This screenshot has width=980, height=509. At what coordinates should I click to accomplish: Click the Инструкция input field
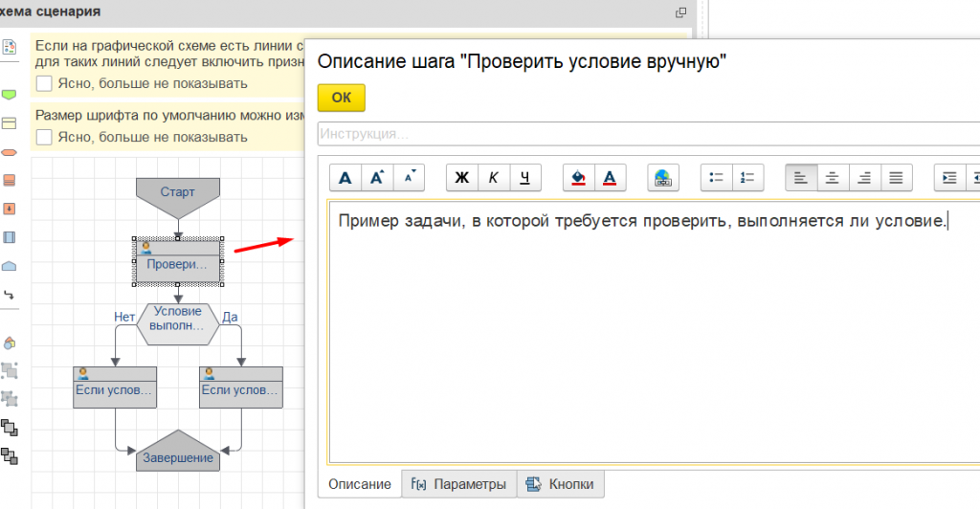[649, 134]
